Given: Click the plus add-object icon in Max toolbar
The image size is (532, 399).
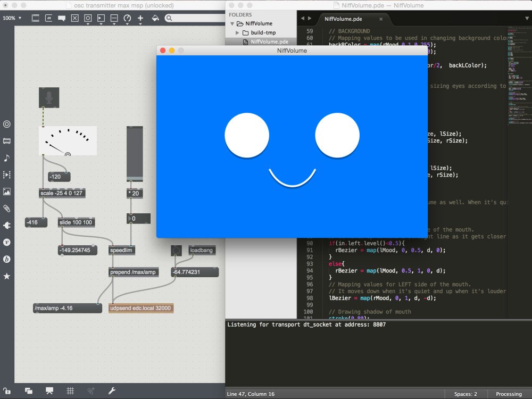Looking at the screenshot, I should pos(140,18).
